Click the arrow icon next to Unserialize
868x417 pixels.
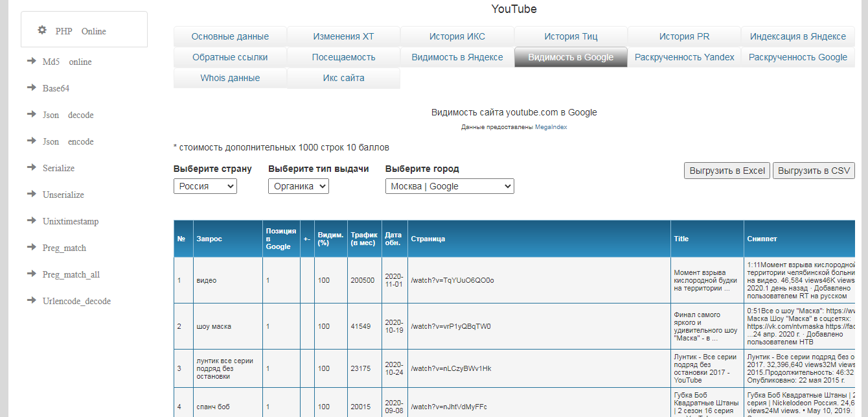[x=31, y=194]
